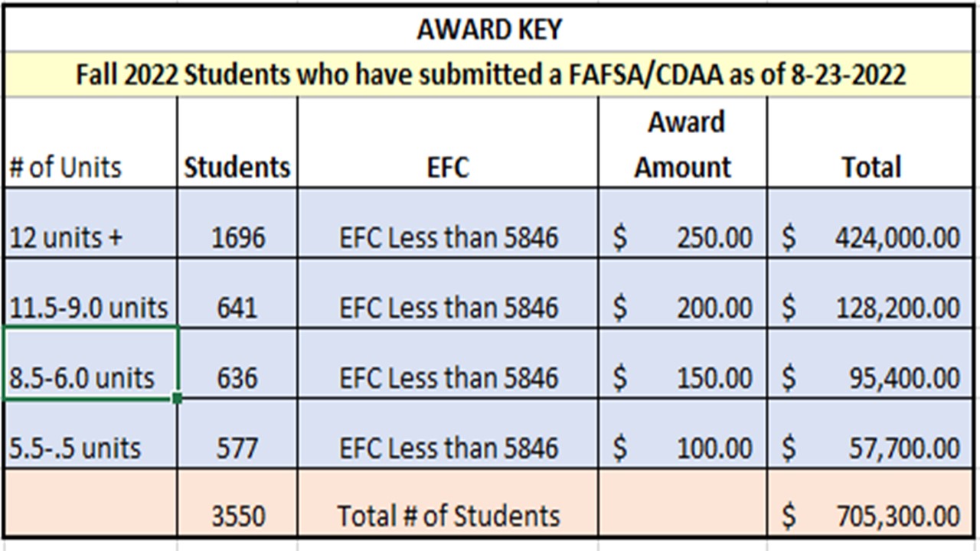Screen dimensions: 980x551
Task: Select the '8.5-6.0 units' active cell
Action: (91, 364)
